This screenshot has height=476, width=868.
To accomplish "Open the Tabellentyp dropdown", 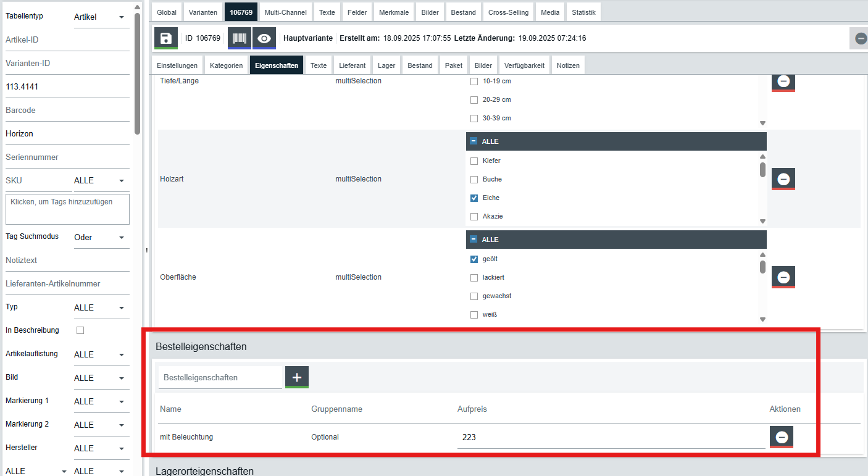I will pos(100,17).
